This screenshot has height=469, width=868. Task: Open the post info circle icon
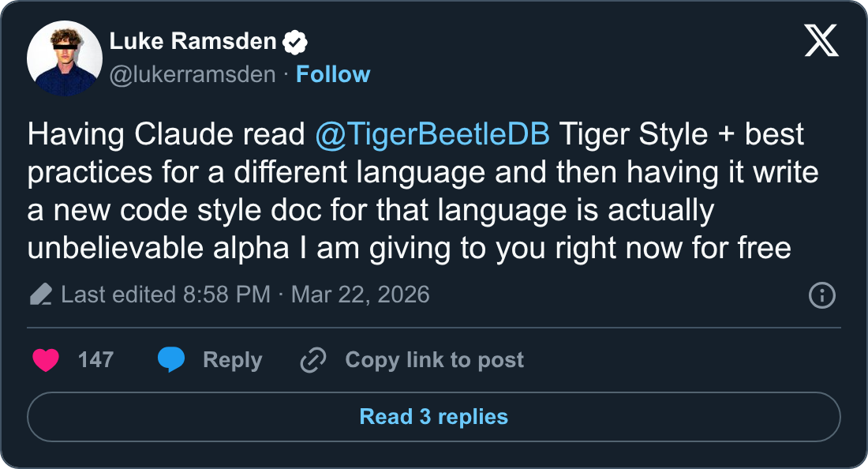[822, 295]
